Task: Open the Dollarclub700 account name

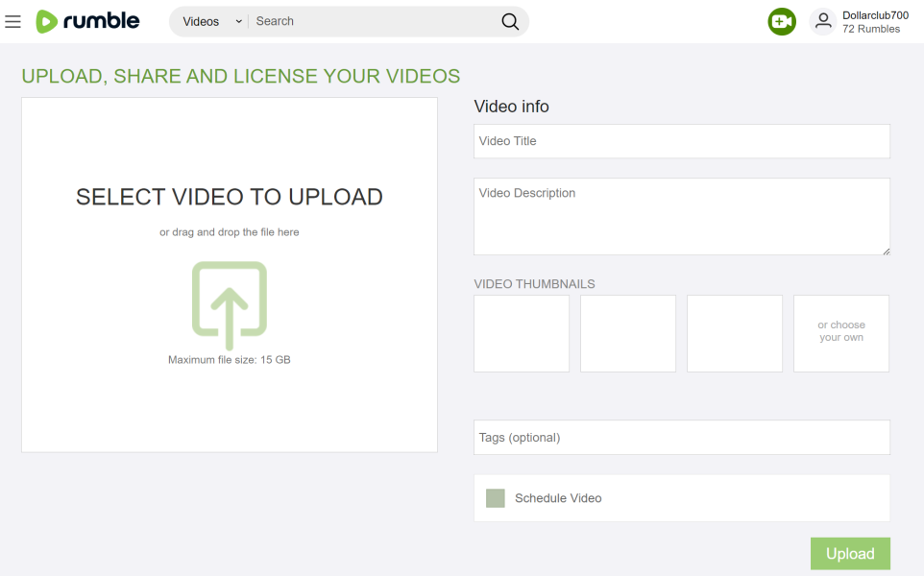Action: [x=875, y=15]
